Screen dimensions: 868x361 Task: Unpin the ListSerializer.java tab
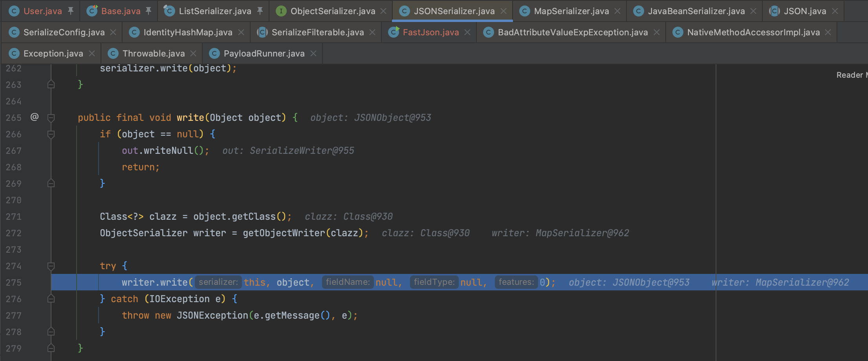(260, 11)
